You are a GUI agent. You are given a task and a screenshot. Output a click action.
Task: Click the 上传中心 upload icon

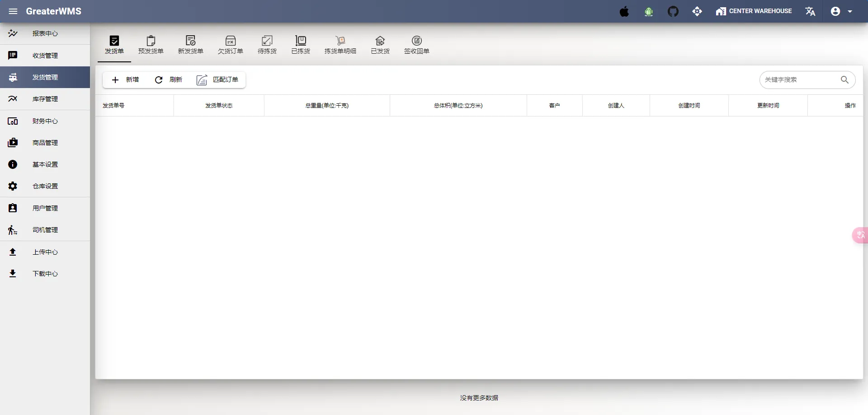(x=13, y=252)
